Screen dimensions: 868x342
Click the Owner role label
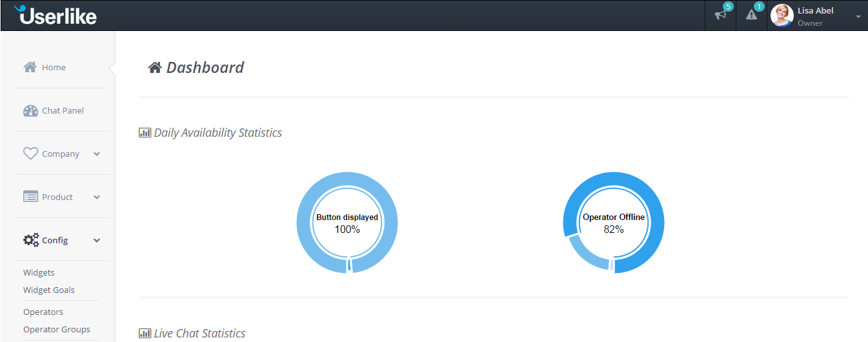click(811, 23)
